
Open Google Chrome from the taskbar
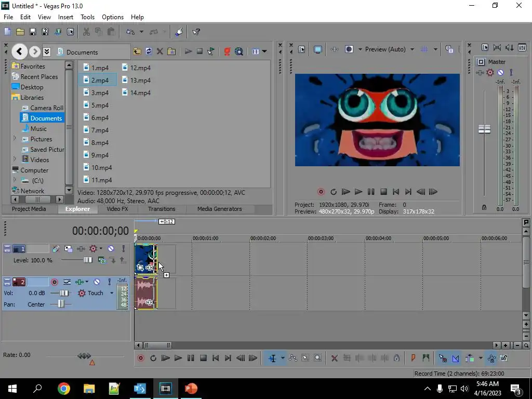click(x=64, y=389)
